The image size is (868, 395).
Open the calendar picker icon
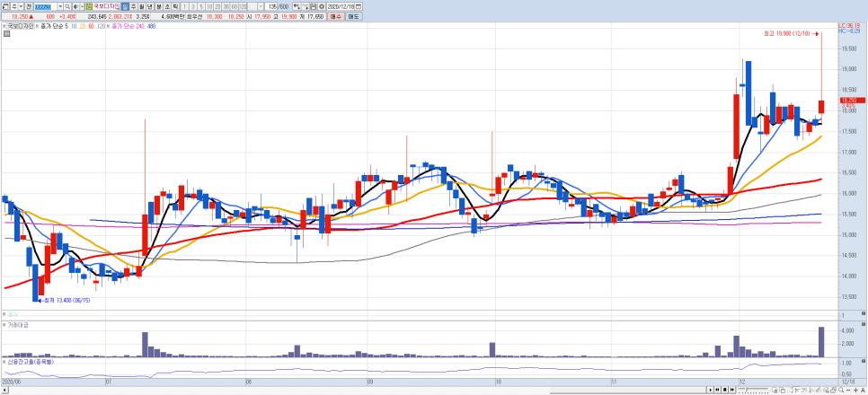pyautogui.click(x=358, y=6)
